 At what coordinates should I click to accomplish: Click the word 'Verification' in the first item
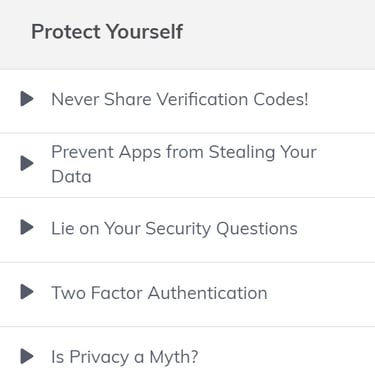[202, 99]
